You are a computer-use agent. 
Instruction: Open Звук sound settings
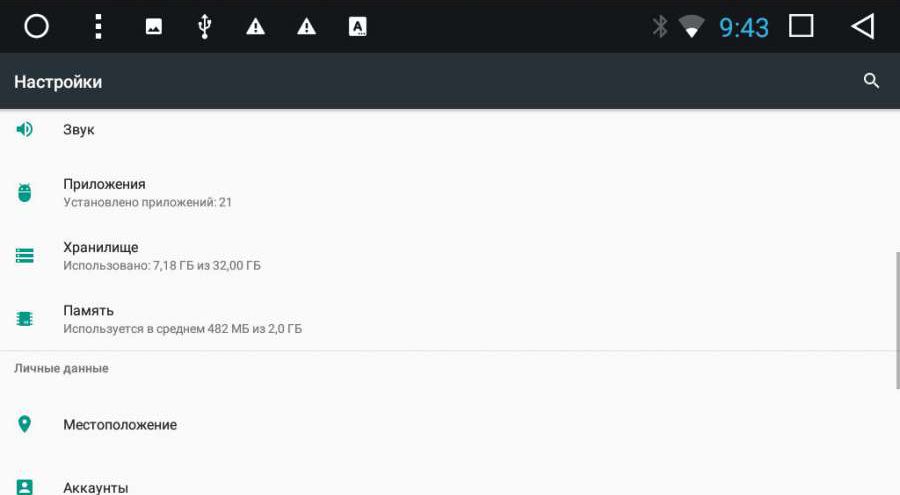pos(450,130)
